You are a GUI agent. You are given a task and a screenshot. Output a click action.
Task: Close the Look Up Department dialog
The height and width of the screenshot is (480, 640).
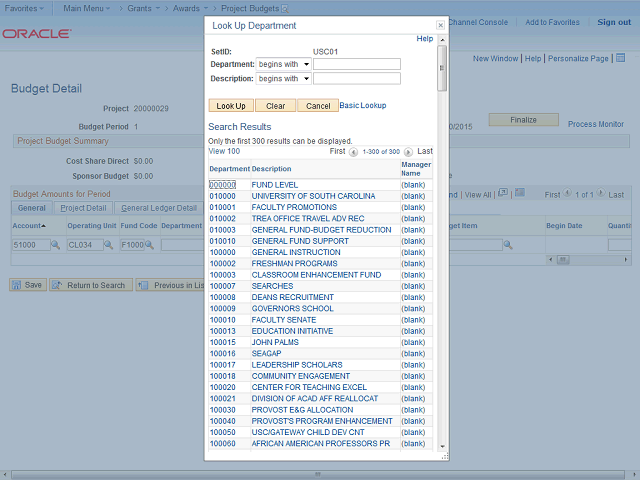[440, 25]
